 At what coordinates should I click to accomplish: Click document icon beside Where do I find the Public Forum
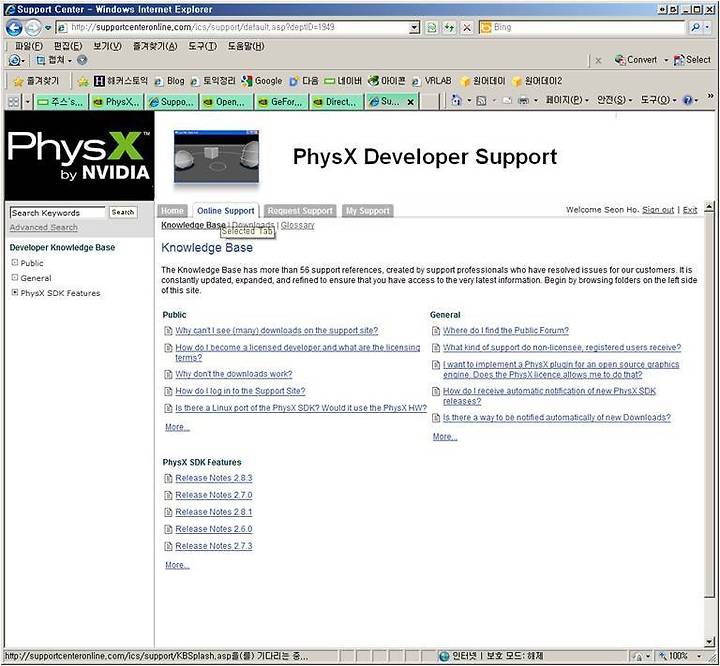(x=436, y=331)
